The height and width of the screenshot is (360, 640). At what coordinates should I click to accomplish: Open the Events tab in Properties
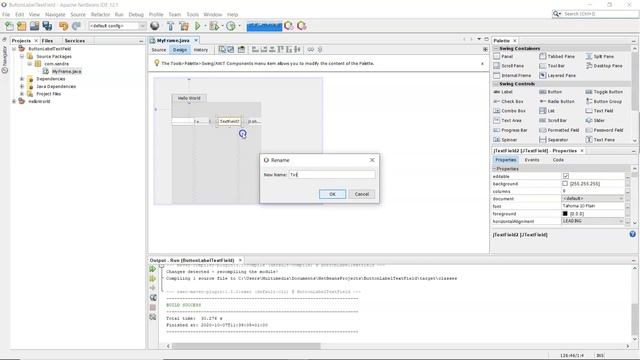pyautogui.click(x=532, y=160)
